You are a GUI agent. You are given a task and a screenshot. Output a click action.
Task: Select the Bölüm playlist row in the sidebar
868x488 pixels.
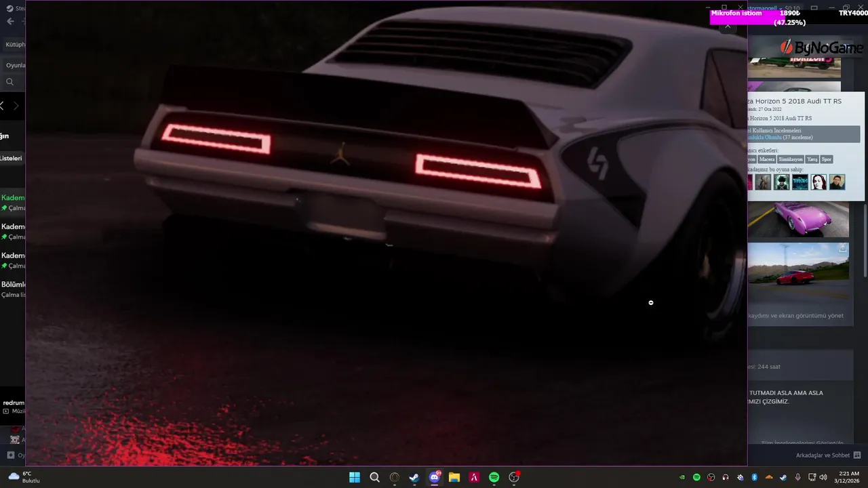click(x=13, y=289)
